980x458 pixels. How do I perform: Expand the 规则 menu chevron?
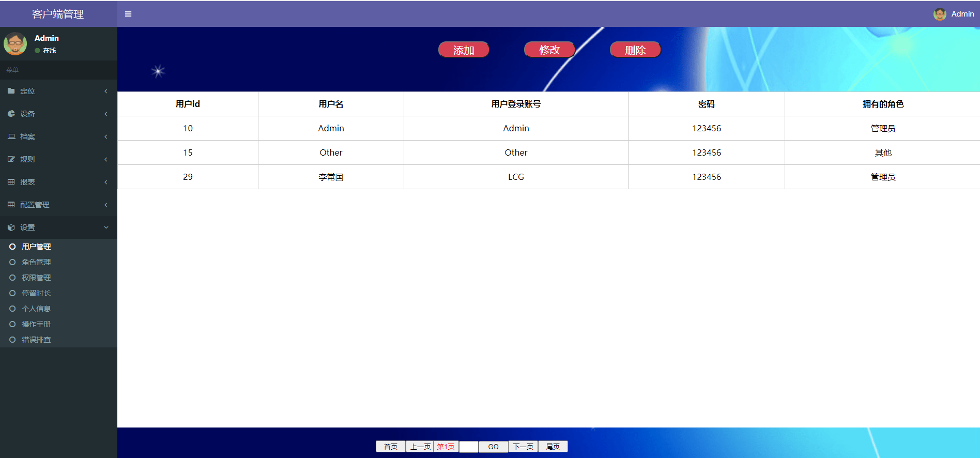[x=106, y=159]
